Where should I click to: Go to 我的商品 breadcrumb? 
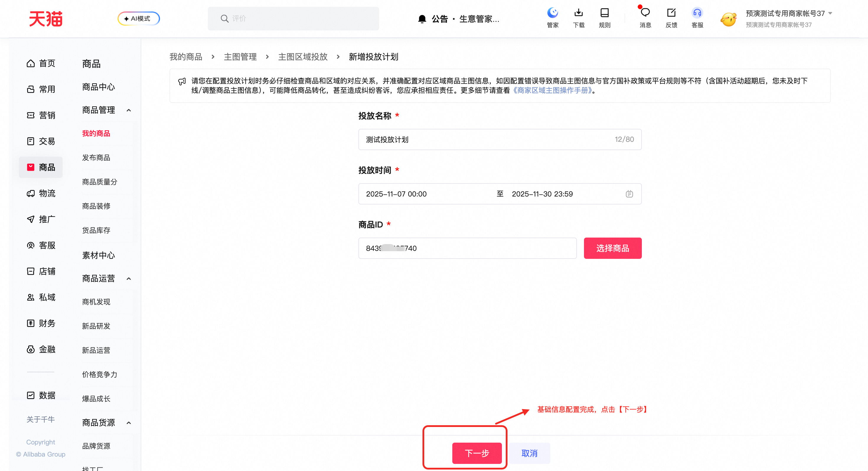(x=186, y=57)
